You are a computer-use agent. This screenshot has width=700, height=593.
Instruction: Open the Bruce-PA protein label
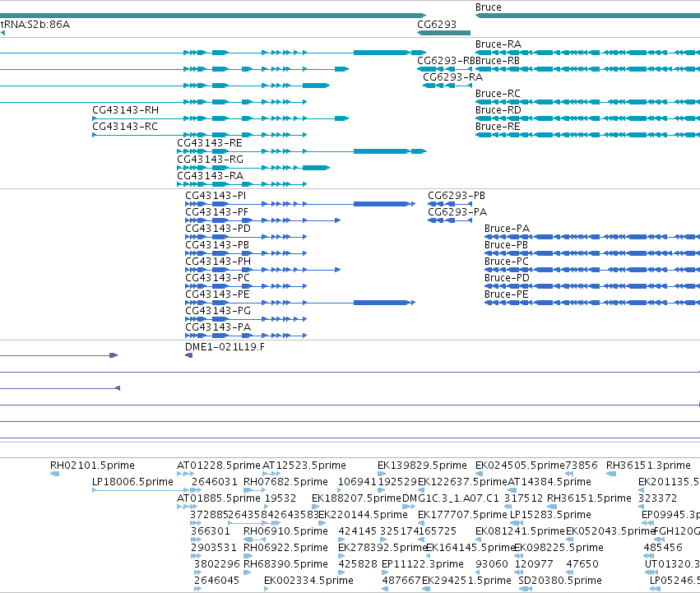coord(507,229)
